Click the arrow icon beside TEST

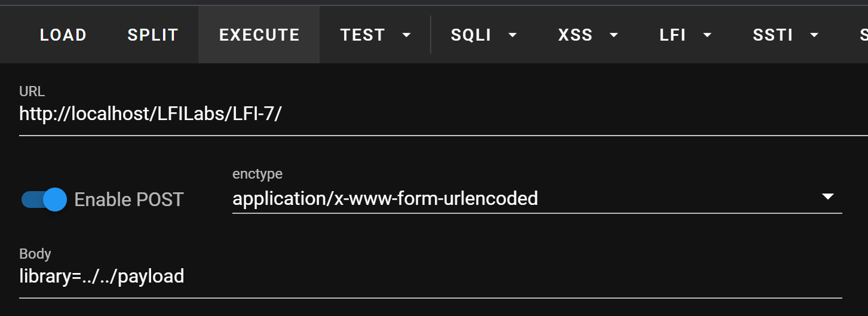pyautogui.click(x=407, y=35)
